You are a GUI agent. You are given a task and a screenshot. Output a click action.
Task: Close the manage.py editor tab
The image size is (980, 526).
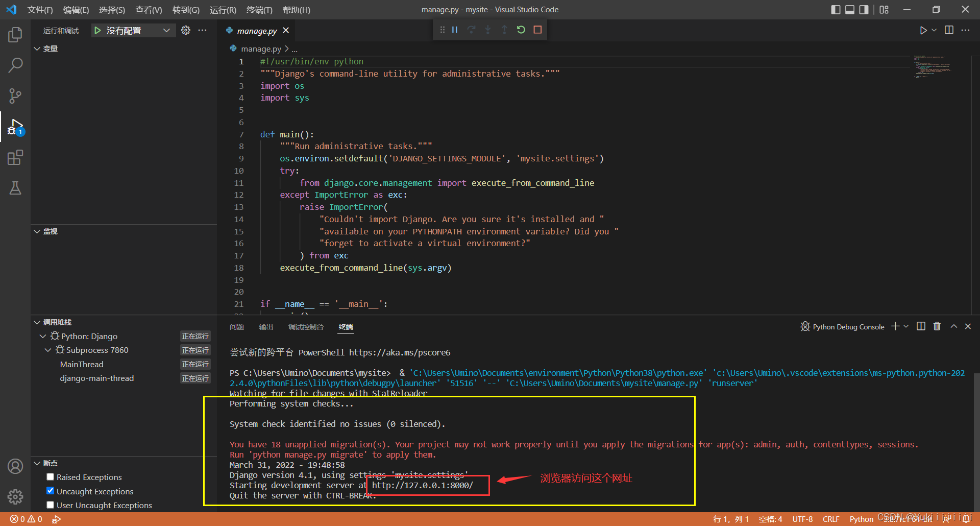(286, 30)
